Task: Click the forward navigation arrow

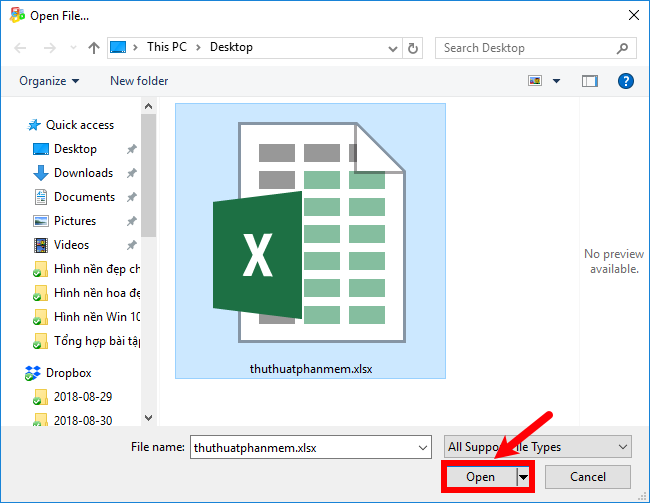Action: pos(50,48)
